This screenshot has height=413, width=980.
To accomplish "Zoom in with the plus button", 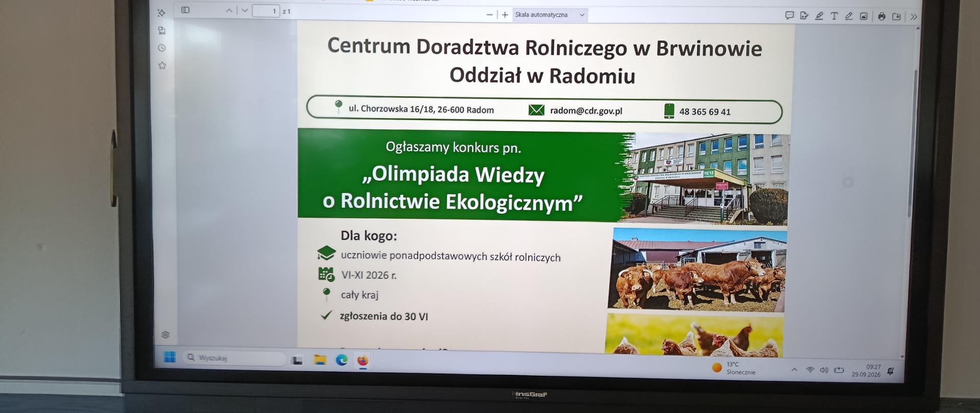I will (x=505, y=15).
